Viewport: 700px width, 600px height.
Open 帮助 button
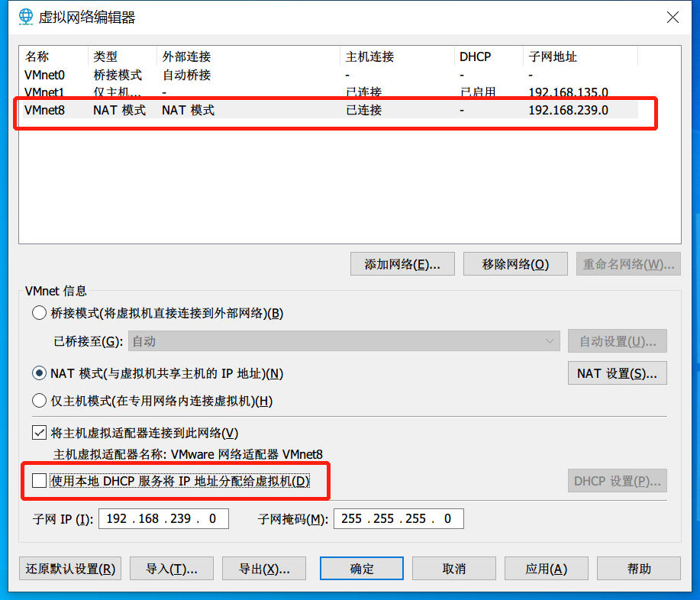click(639, 568)
